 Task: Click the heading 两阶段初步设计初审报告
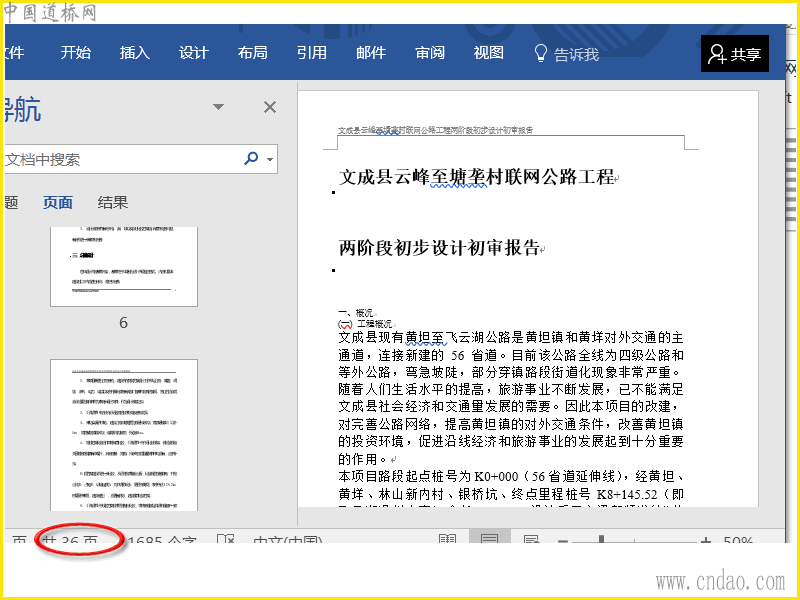(x=439, y=248)
